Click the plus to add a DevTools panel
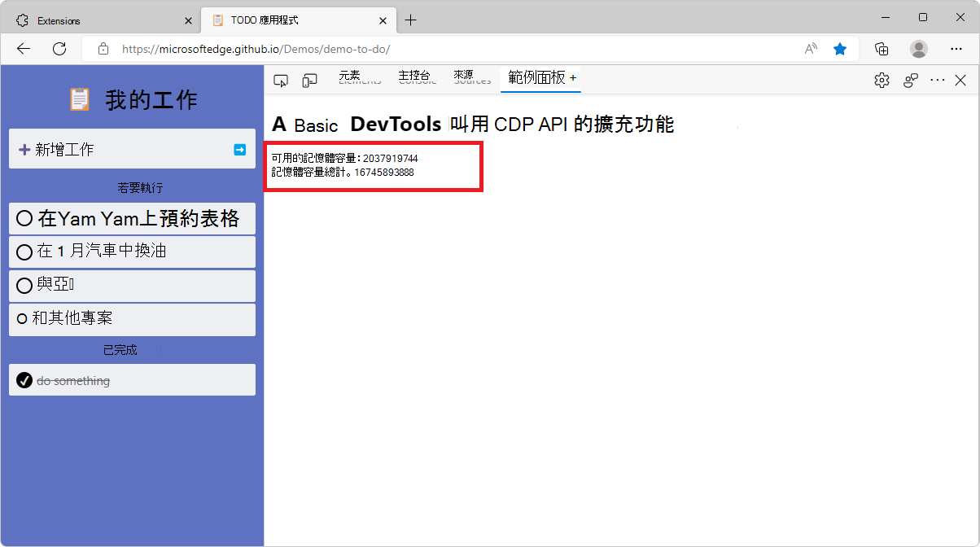 pos(575,78)
